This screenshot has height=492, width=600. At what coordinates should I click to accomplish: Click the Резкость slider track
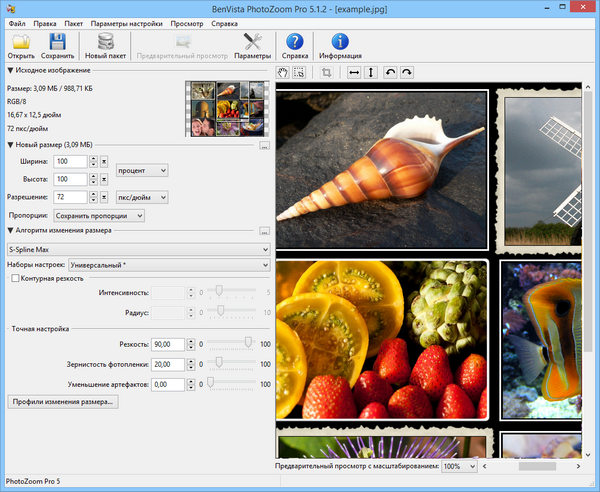[230, 344]
